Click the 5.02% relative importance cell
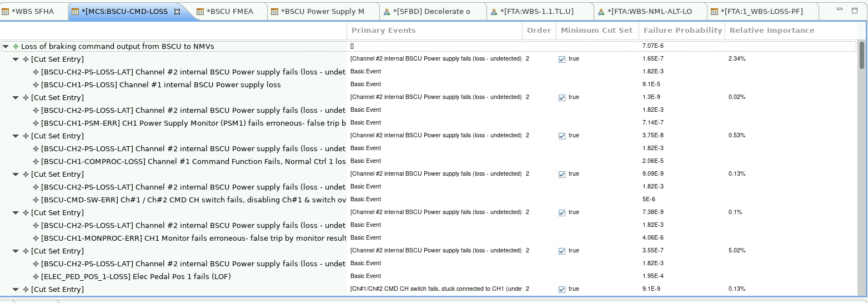868x303 pixels. pyautogui.click(x=736, y=250)
